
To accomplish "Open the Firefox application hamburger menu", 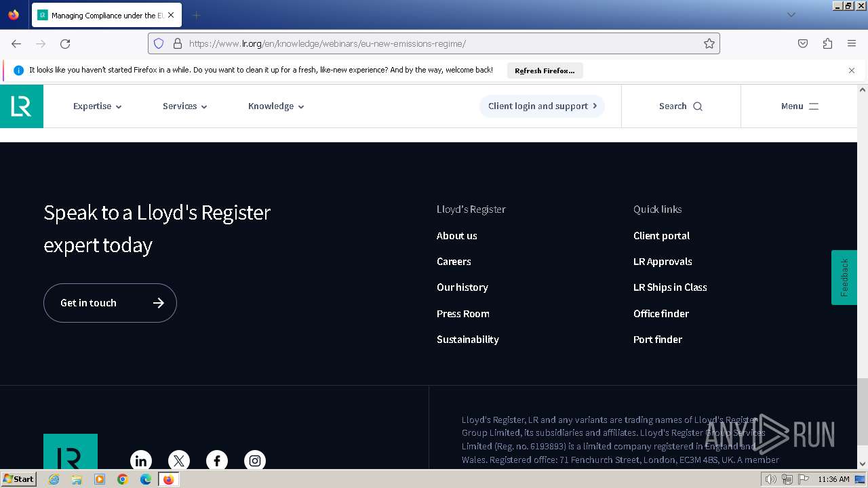I will click(x=852, y=43).
